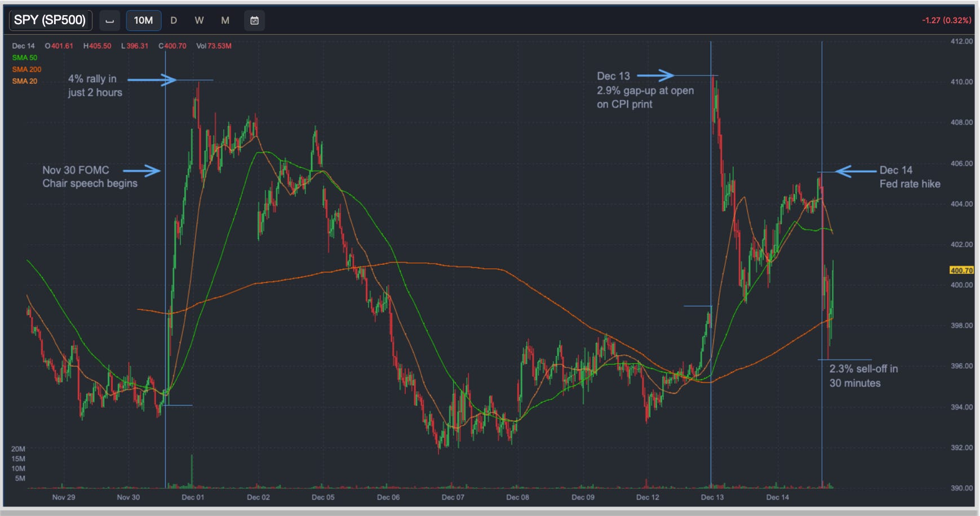Viewport: 980px width, 516px height.
Task: Click the 390.00 price axis label
Action: tap(961, 488)
